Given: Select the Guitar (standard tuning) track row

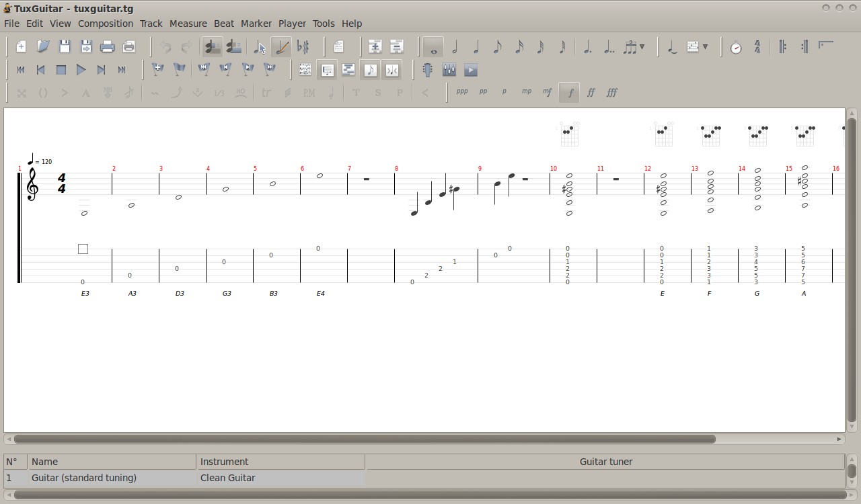Looking at the screenshot, I should tap(83, 478).
